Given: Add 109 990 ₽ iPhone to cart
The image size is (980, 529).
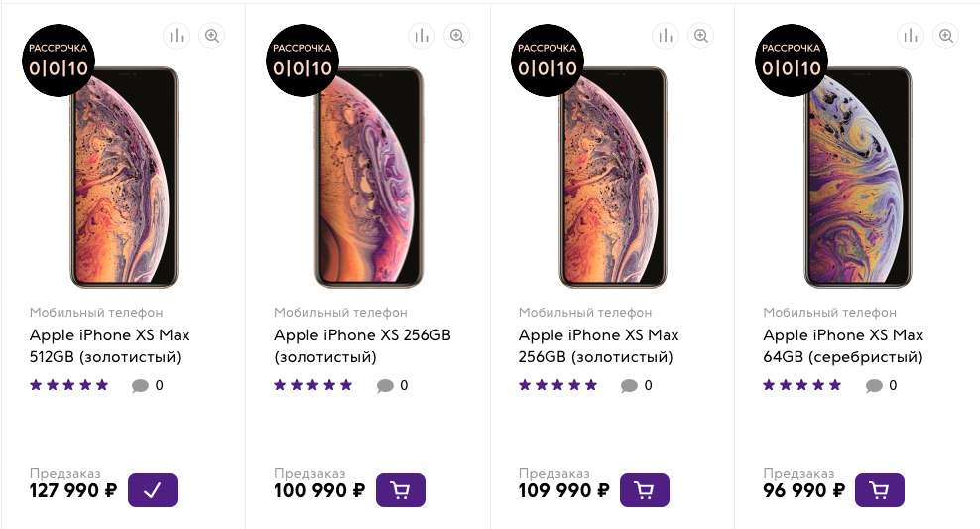Looking at the screenshot, I should (645, 490).
